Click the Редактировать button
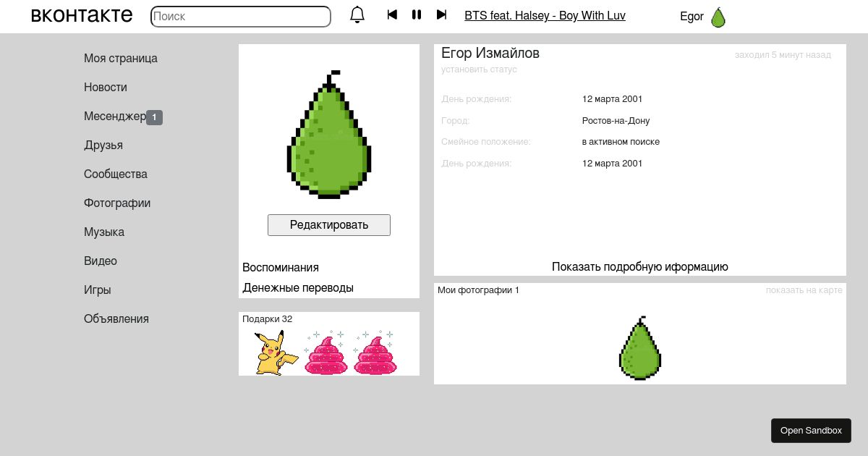The width and height of the screenshot is (868, 456). point(329,225)
